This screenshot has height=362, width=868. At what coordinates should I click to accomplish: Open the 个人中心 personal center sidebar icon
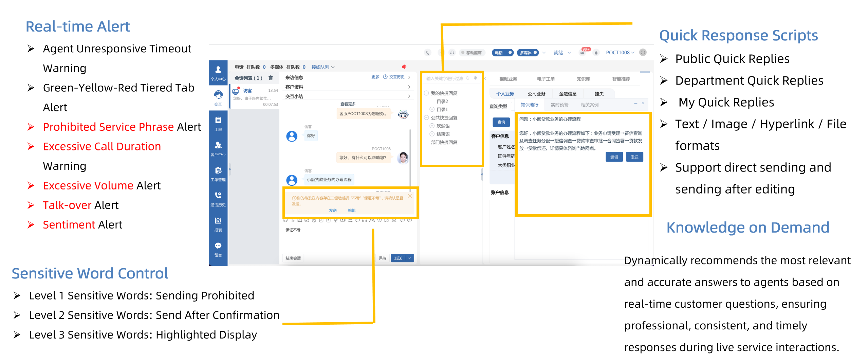coord(218,73)
